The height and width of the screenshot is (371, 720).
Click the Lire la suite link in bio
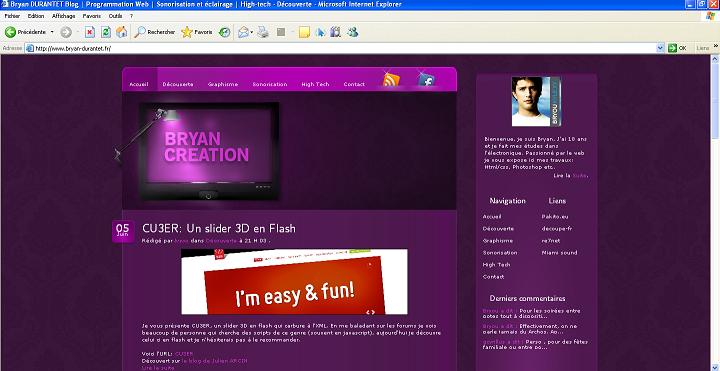(580, 175)
